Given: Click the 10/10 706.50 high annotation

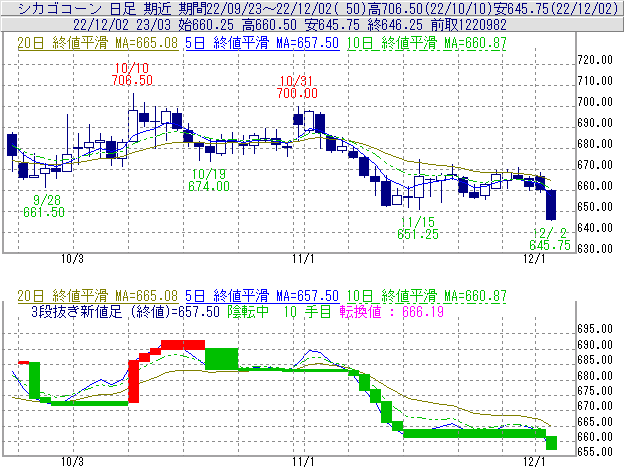Looking at the screenshot, I should click(x=132, y=74).
